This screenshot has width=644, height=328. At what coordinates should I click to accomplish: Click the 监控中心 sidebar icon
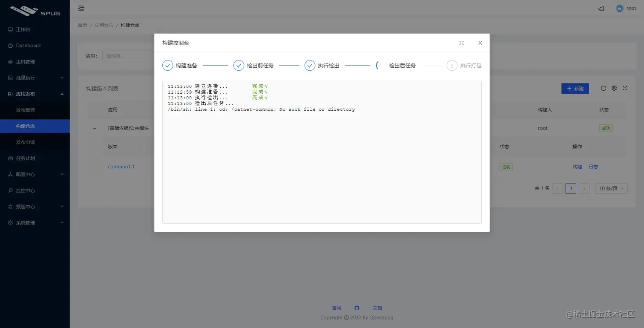pyautogui.click(x=11, y=191)
